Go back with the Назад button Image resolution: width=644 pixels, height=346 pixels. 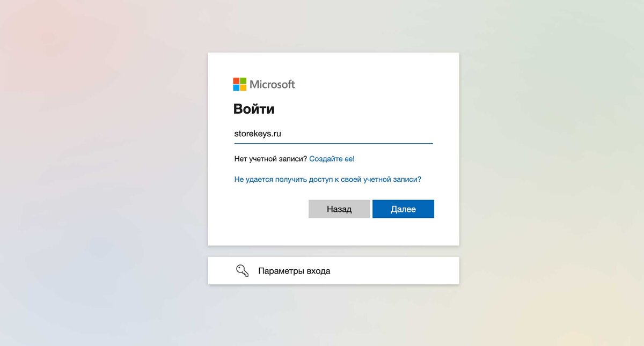339,209
